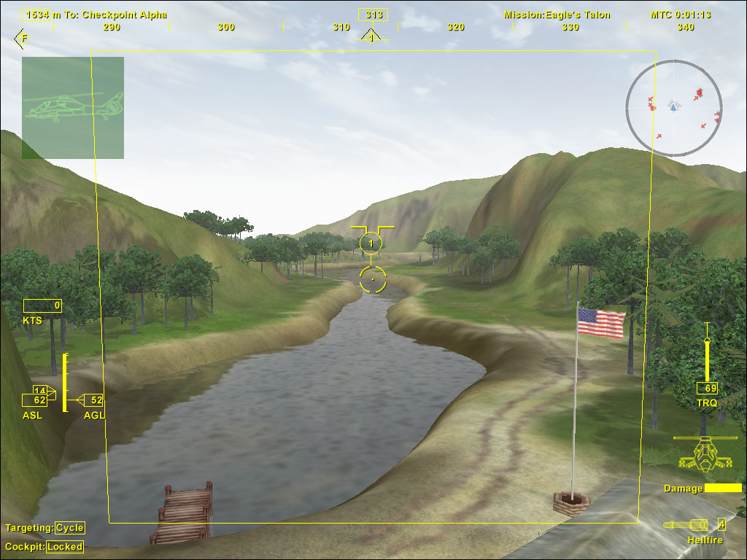Click the yellow Damage bar

723,488
